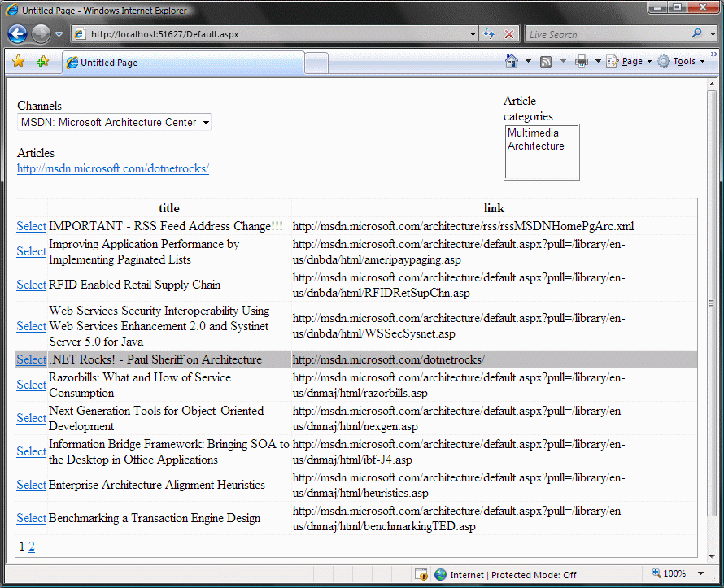The image size is (724, 588).
Task: Go to the Home page icon
Action: 512,61
